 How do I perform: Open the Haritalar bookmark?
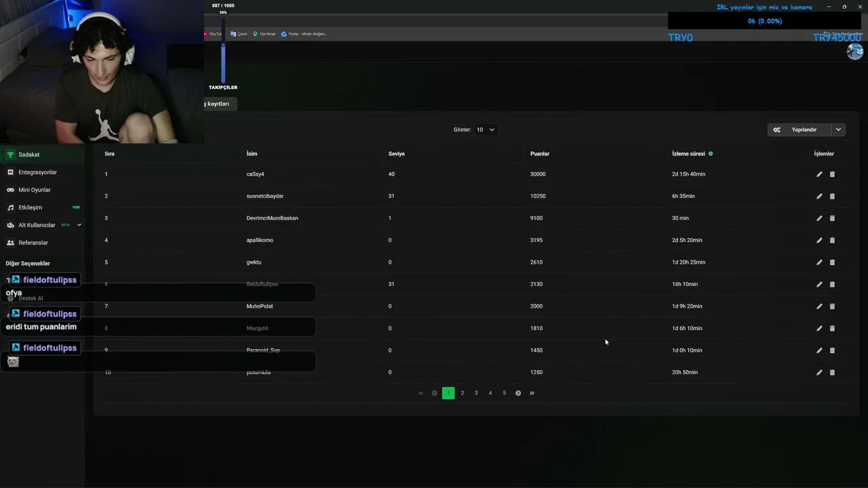264,34
